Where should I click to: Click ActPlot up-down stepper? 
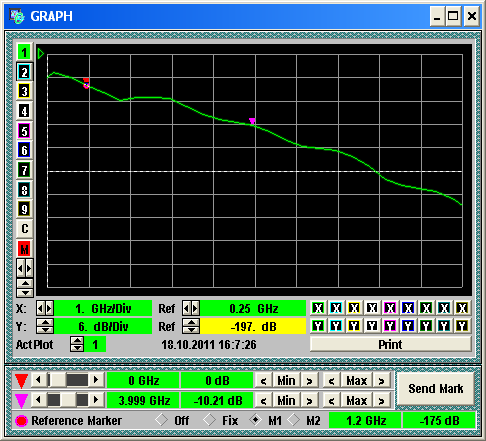pyautogui.click(x=77, y=344)
